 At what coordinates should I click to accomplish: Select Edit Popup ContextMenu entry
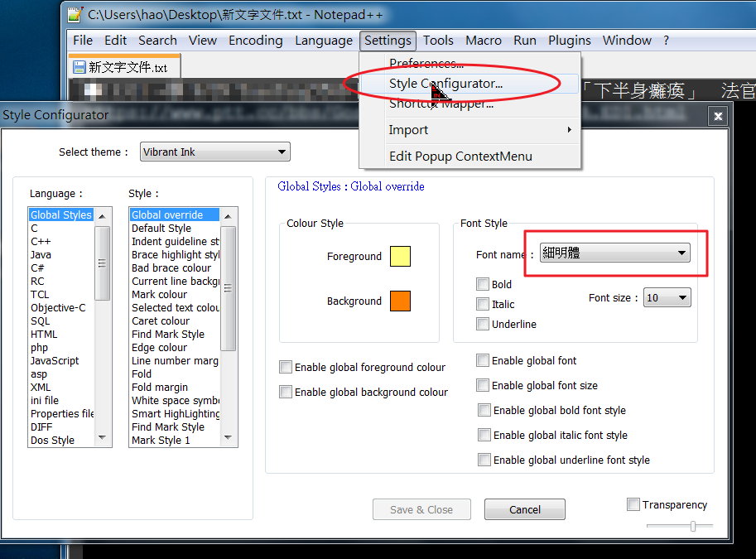[x=460, y=156]
